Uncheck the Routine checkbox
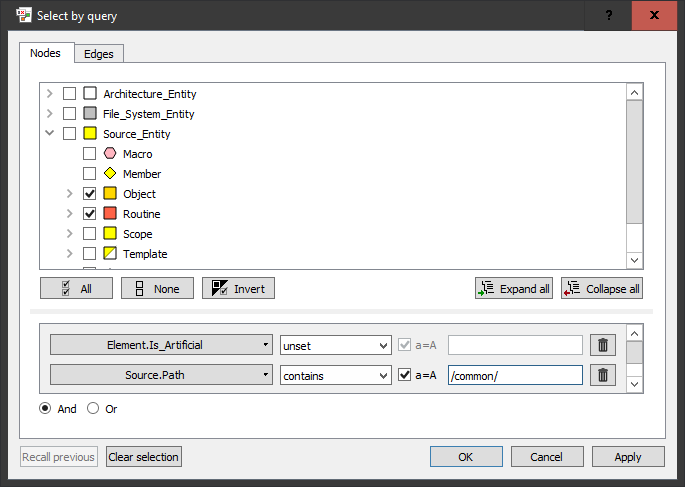 tap(90, 214)
